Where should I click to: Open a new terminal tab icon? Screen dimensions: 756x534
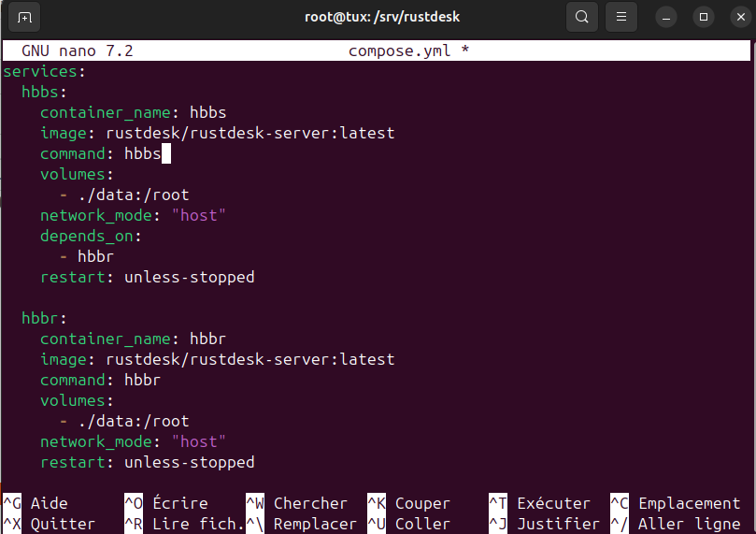[x=24, y=17]
